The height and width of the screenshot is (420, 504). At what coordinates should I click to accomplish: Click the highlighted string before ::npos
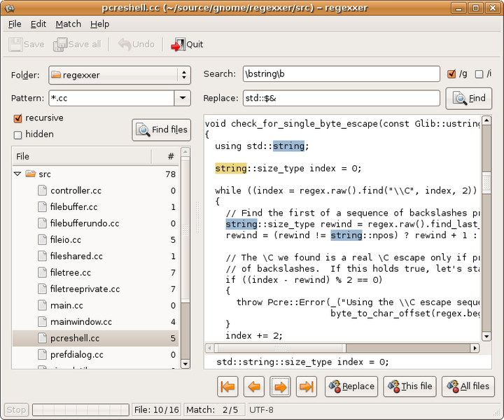point(346,235)
